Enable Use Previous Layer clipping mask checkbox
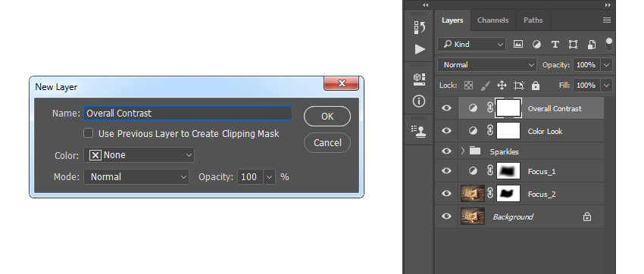The height and width of the screenshot is (274, 644). coord(89,133)
